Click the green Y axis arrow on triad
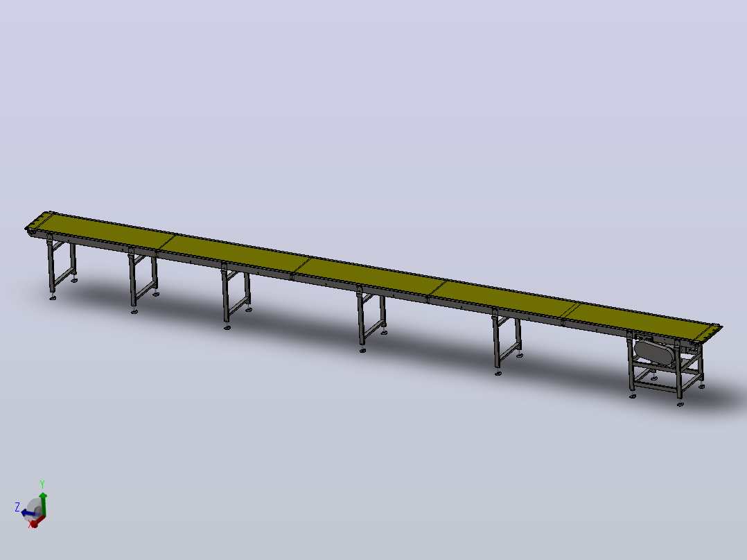This screenshot has width=747, height=560. click(x=43, y=503)
